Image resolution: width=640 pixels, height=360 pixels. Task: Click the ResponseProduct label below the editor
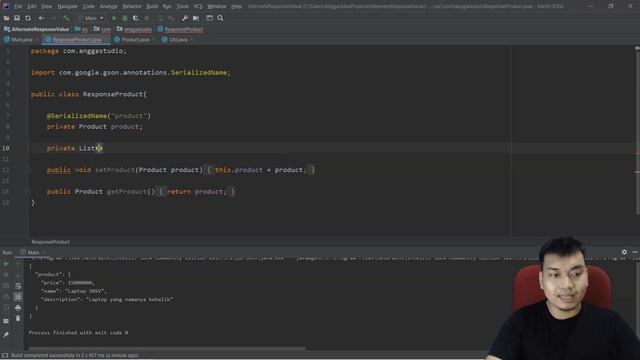(x=51, y=242)
